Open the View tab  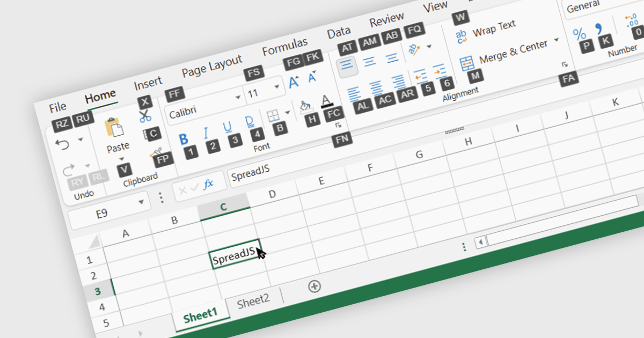pos(435,7)
